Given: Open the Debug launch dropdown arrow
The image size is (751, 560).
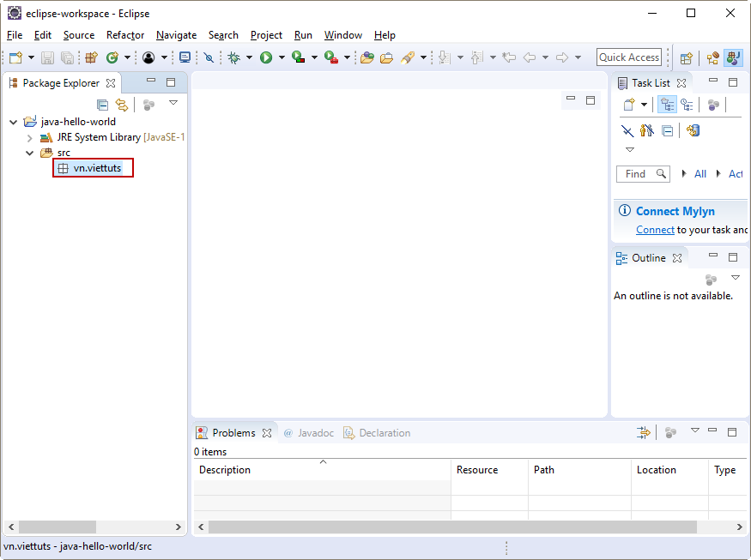Looking at the screenshot, I should pyautogui.click(x=249, y=58).
